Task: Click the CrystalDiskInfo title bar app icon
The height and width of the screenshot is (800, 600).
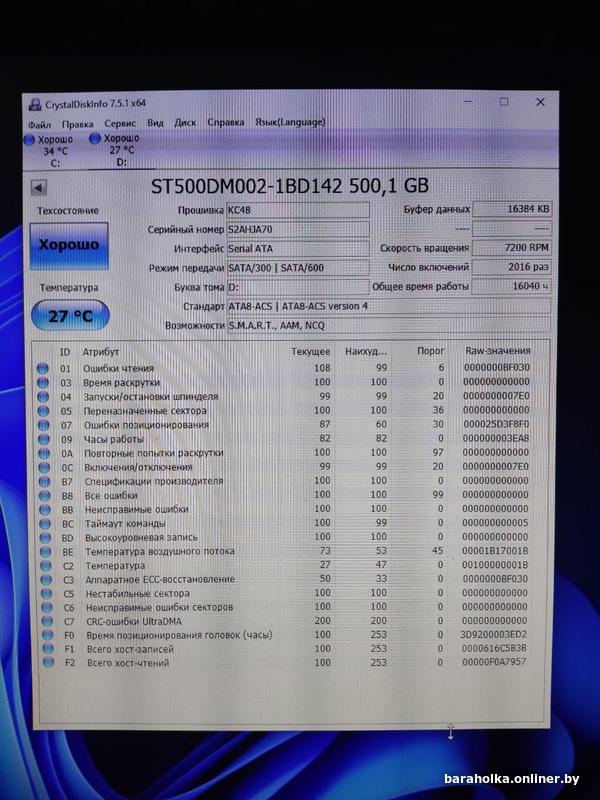Action: tap(35, 105)
